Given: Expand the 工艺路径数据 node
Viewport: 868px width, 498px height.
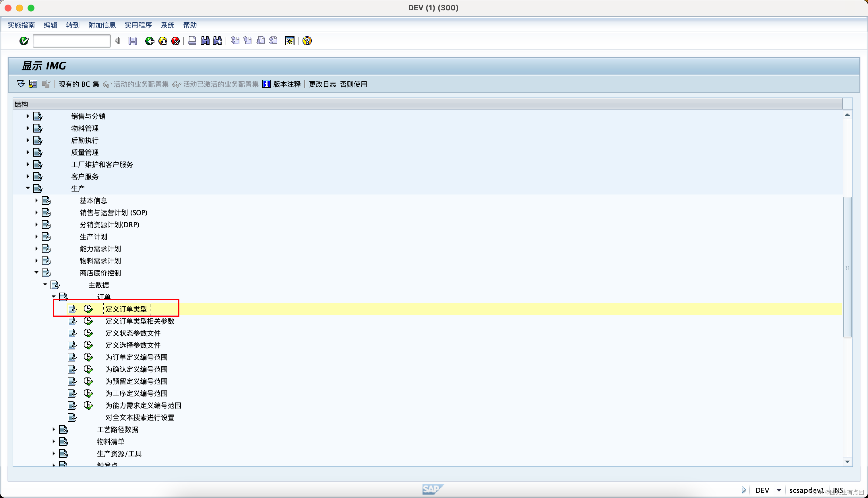Looking at the screenshot, I should point(54,430).
